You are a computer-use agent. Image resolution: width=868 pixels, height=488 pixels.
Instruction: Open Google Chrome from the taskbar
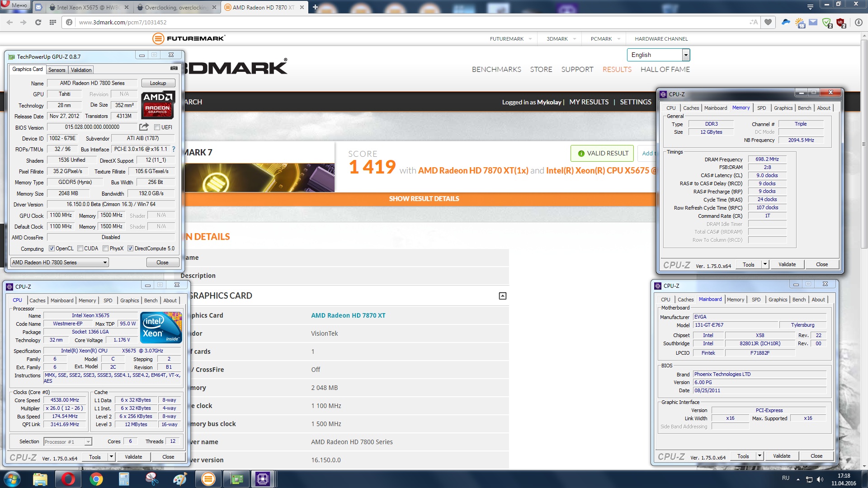[96, 479]
